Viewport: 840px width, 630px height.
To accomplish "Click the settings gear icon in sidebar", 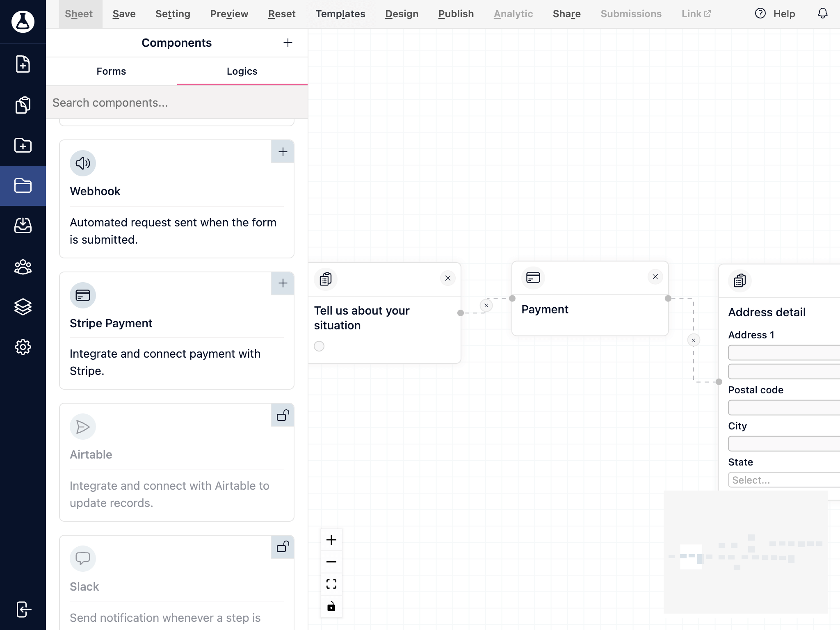I will click(23, 347).
